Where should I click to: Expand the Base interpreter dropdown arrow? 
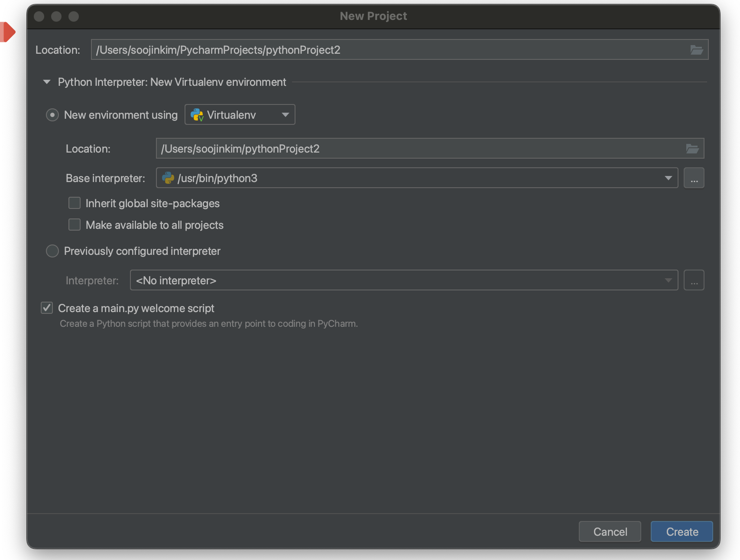click(x=668, y=178)
